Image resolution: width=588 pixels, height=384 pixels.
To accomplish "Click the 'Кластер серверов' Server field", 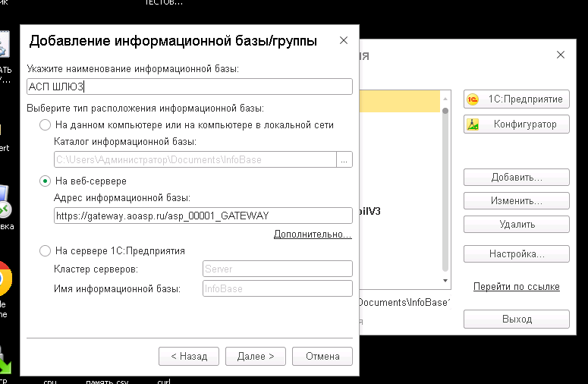I will [278, 269].
